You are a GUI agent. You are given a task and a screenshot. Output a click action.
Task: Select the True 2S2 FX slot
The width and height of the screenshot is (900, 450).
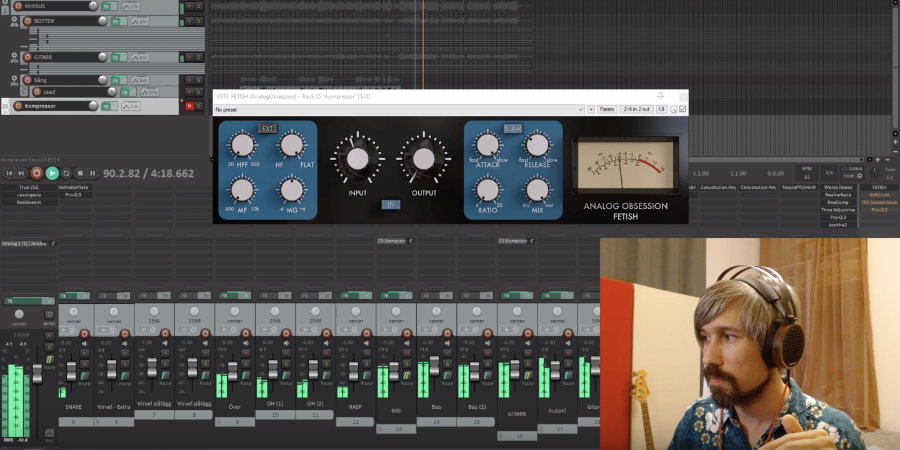tap(29, 187)
